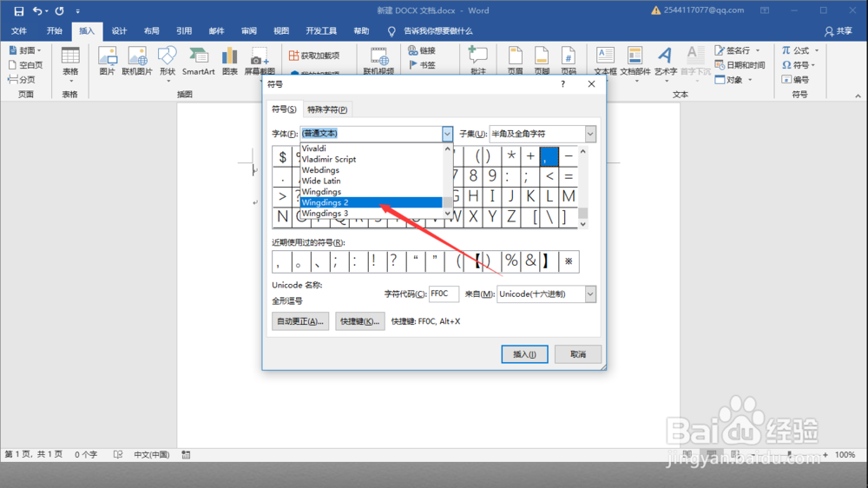Insert a signature line
The height and width of the screenshot is (488, 868).
(x=737, y=50)
